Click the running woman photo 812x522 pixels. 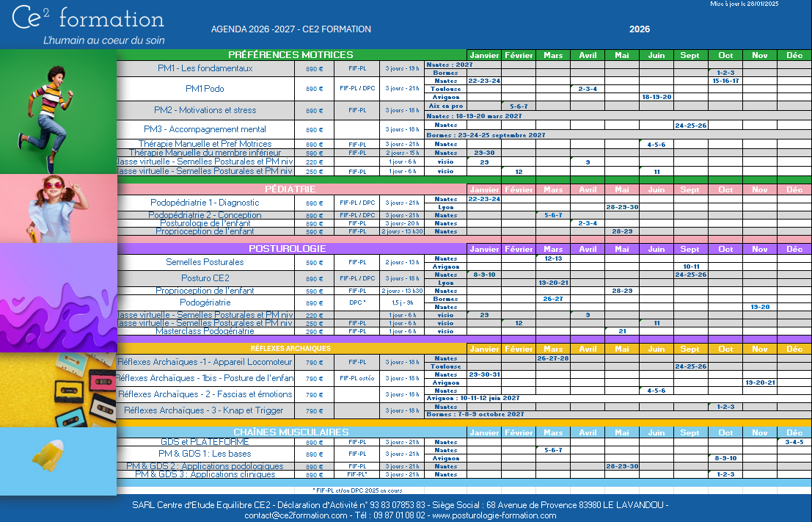(59, 112)
